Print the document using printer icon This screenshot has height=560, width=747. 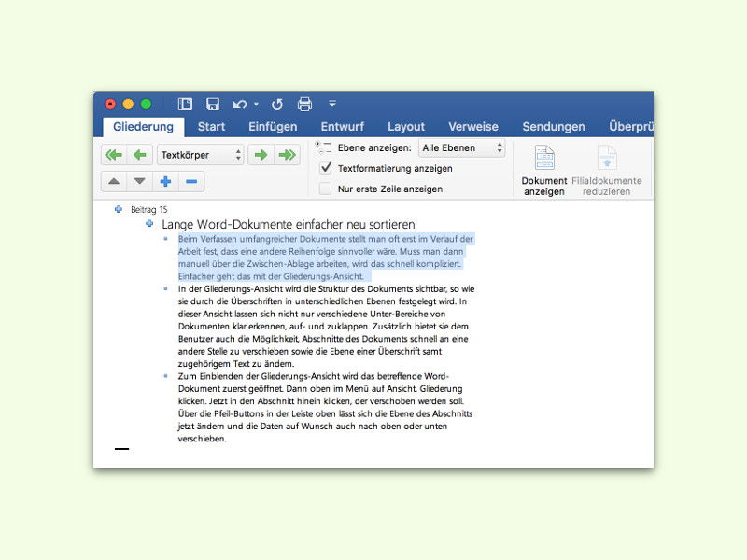tap(305, 104)
